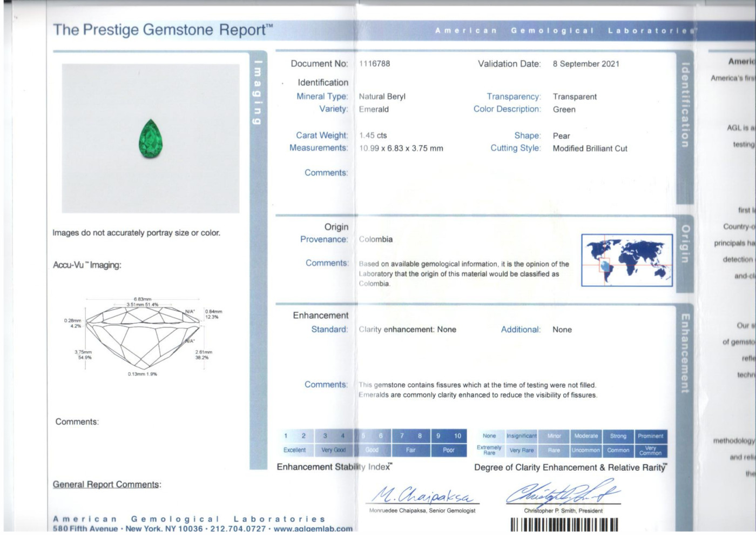Click the "Accu-Vu Imaging:" label

click(87, 265)
